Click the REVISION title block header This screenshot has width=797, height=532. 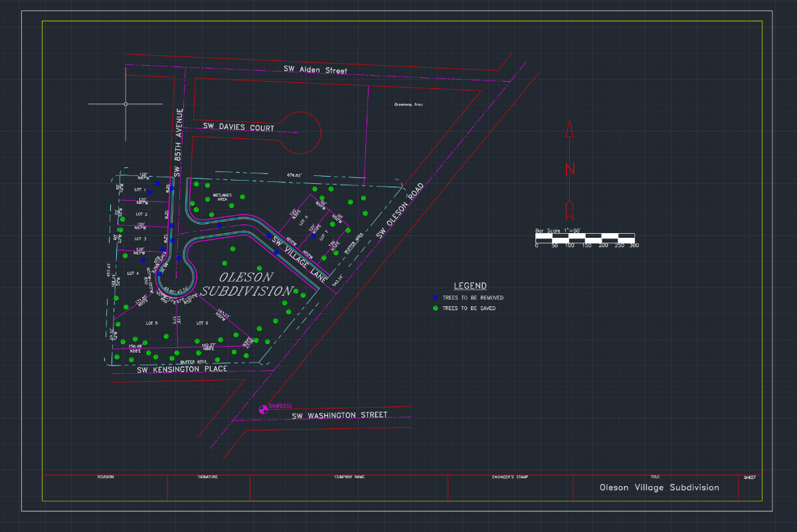(106, 477)
